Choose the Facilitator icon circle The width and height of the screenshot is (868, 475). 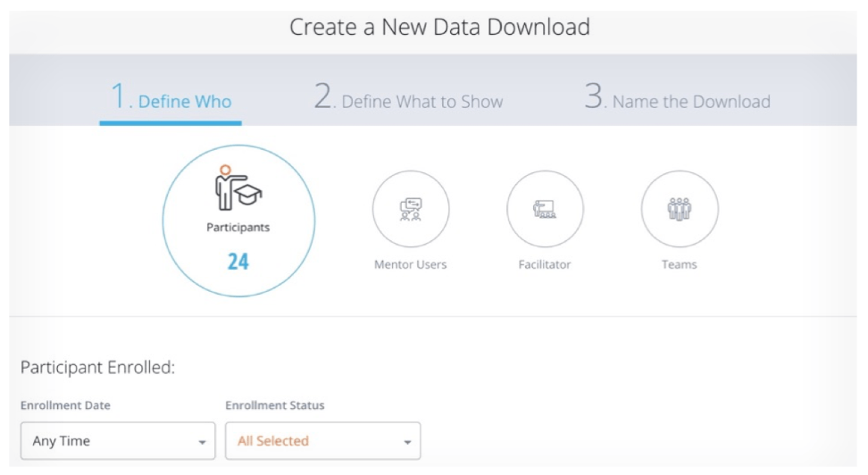[x=546, y=208]
